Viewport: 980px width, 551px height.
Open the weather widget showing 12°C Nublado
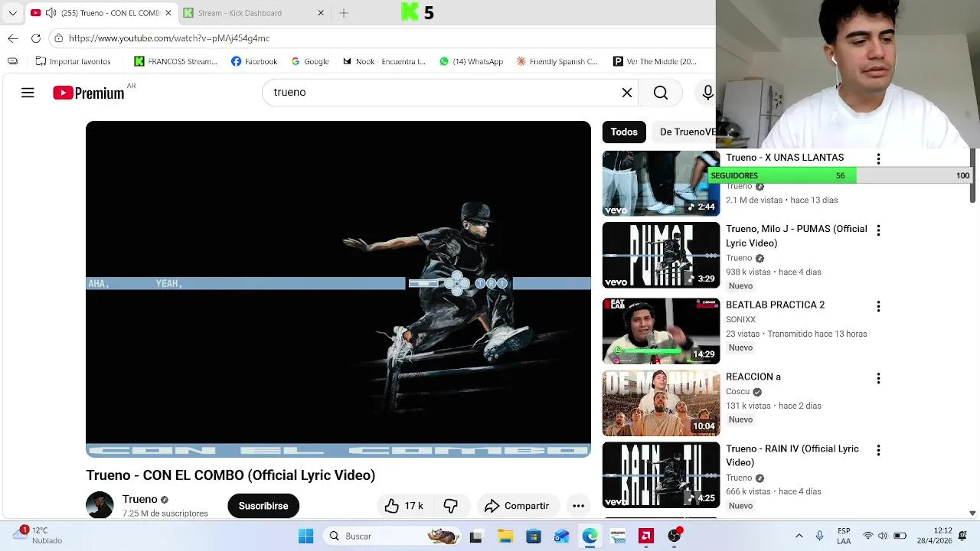pos(38,536)
